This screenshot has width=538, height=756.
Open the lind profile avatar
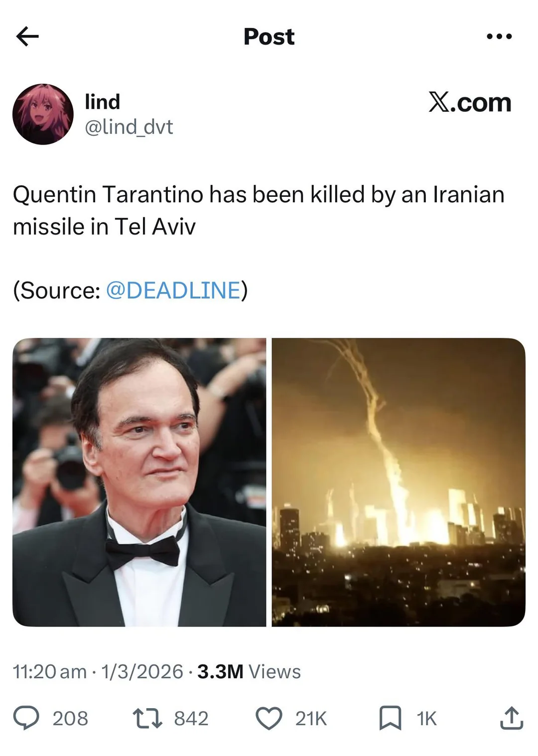pyautogui.click(x=43, y=114)
